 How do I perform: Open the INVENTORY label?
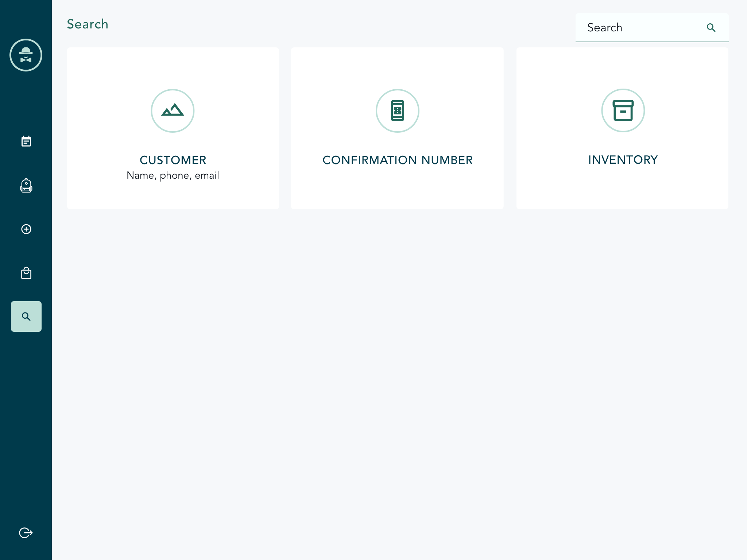click(623, 160)
